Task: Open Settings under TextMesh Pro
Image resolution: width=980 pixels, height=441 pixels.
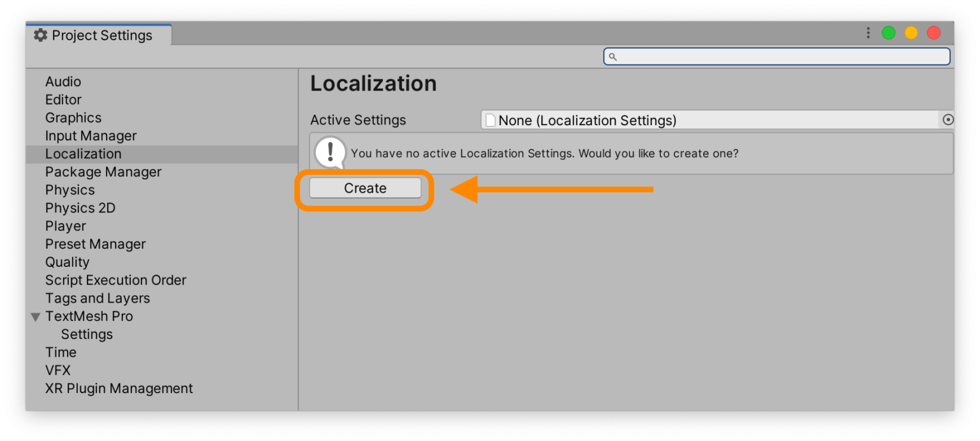Action: [x=87, y=334]
